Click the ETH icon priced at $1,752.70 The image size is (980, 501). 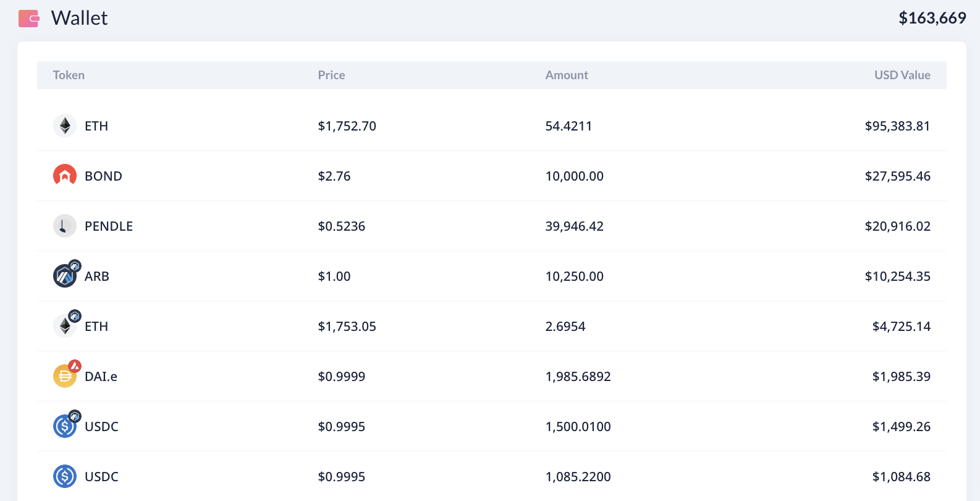click(x=65, y=126)
